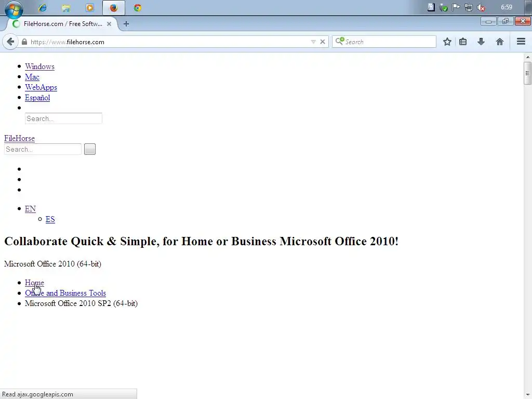Image resolution: width=532 pixels, height=399 pixels.
Task: Click the blank search submit button
Action: point(90,149)
